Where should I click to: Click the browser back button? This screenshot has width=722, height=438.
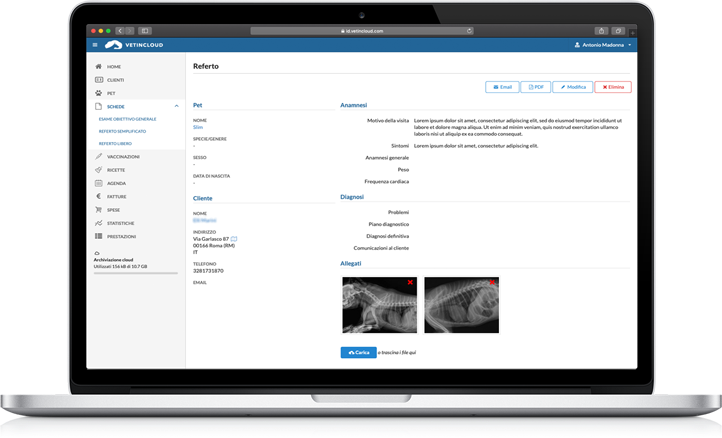[120, 31]
